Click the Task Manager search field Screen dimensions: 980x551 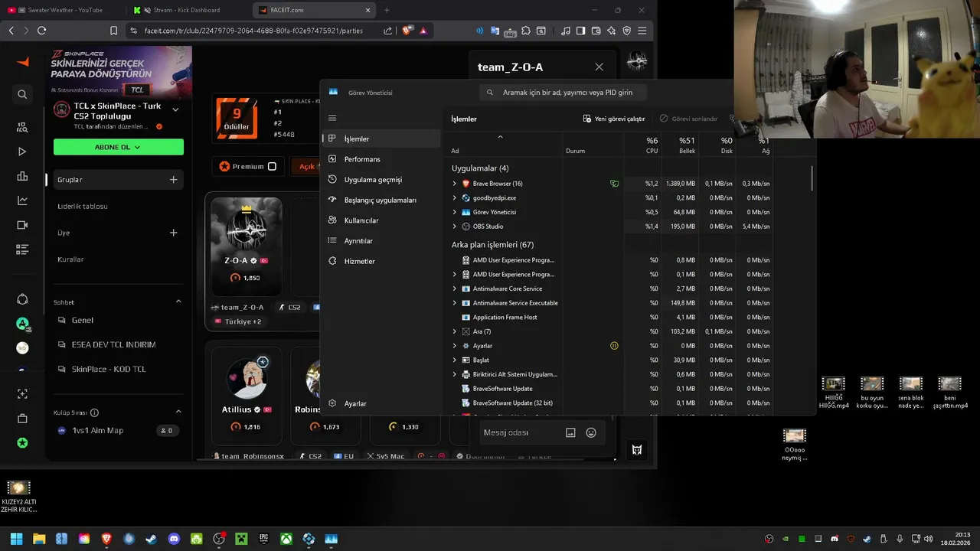coord(563,93)
